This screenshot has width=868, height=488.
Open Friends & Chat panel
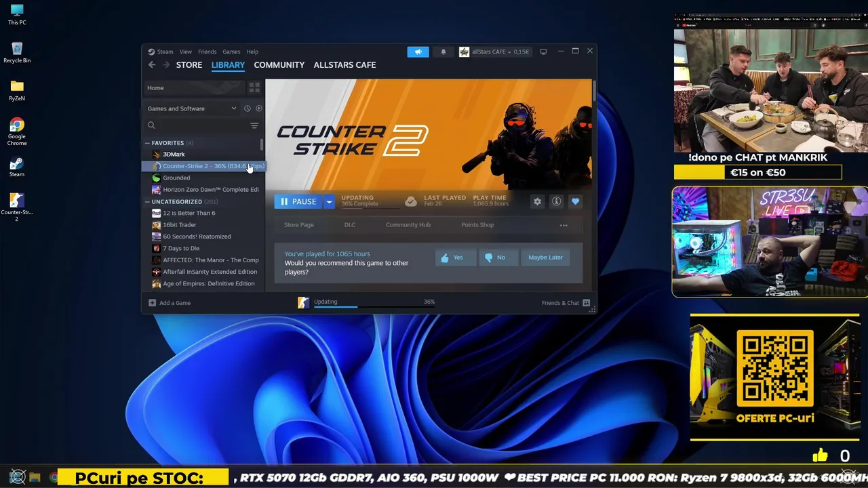(566, 303)
